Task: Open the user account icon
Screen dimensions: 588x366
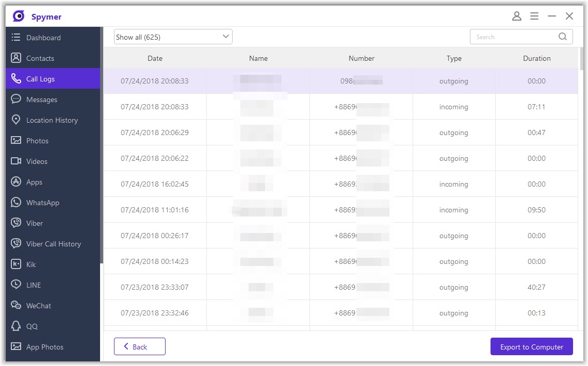Action: [x=517, y=16]
